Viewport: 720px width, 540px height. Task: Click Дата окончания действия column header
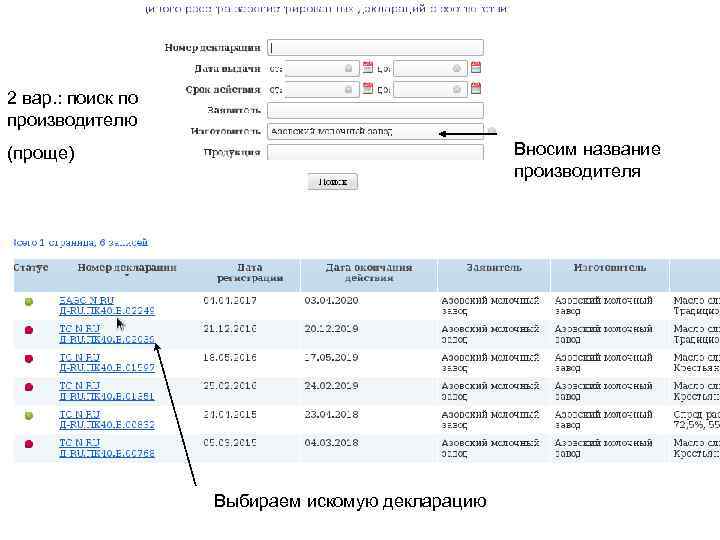click(369, 273)
